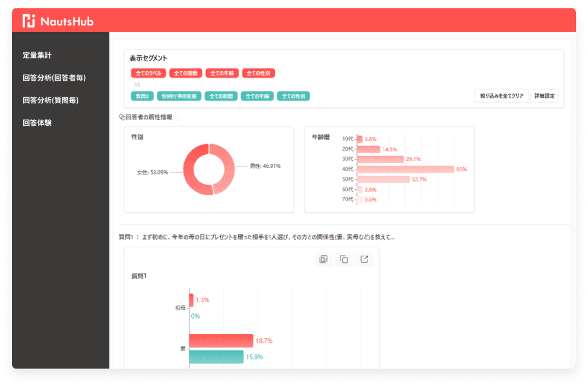Click the copy chart icon
The image size is (588, 385).
[x=344, y=259]
